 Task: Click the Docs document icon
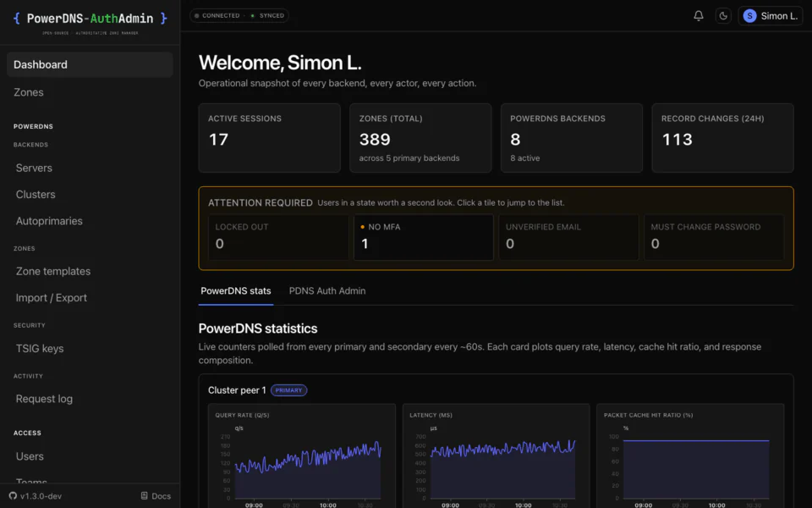[145, 495]
